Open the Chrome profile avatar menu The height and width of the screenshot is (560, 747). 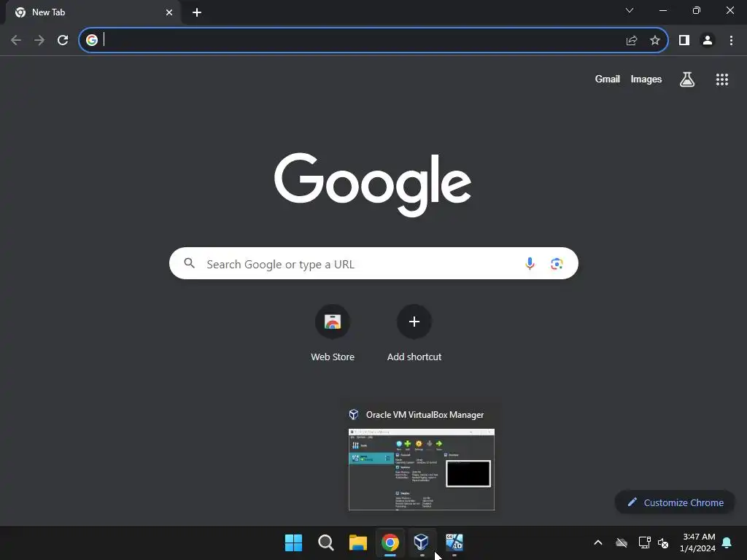click(x=708, y=40)
